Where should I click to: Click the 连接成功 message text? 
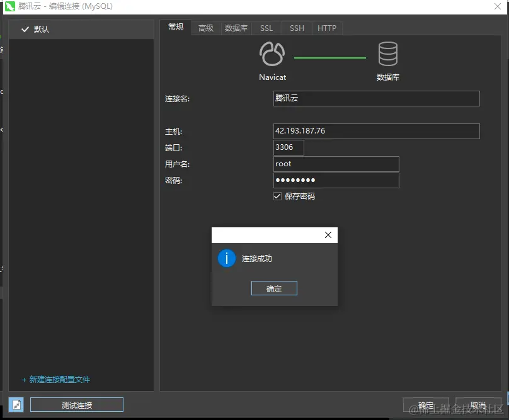pos(257,259)
